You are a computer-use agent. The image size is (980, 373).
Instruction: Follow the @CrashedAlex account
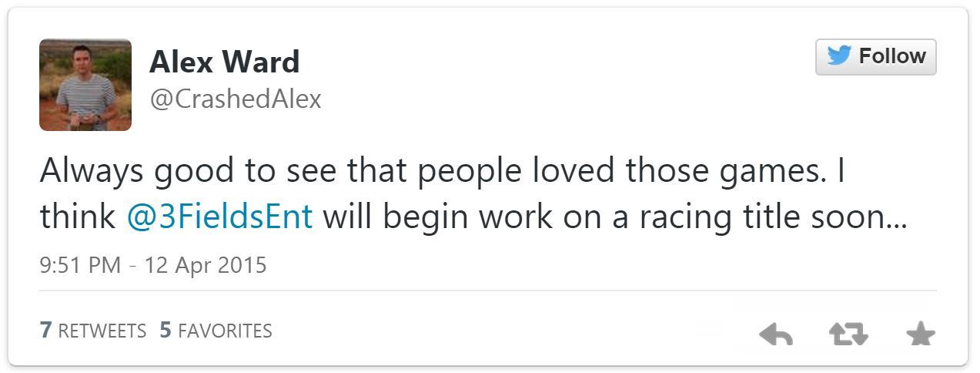point(876,57)
